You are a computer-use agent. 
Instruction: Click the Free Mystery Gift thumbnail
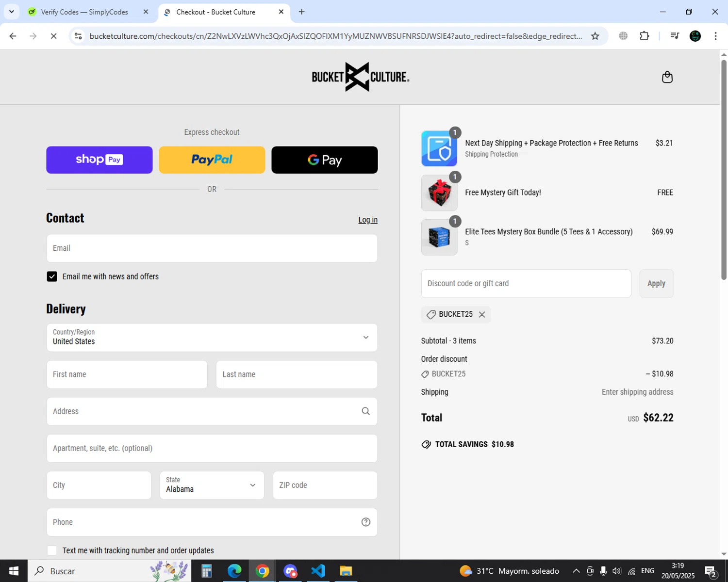point(439,193)
